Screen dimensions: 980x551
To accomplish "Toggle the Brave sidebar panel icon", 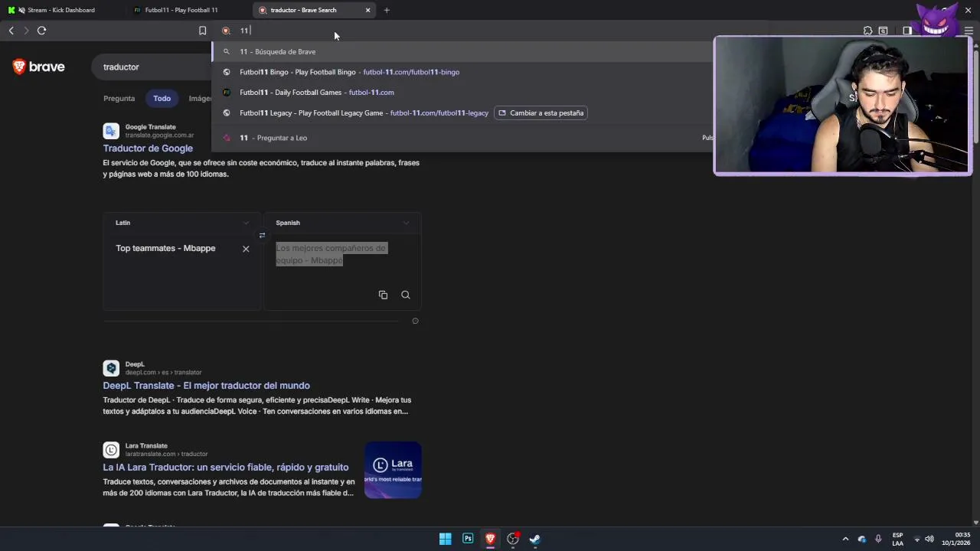I will click(907, 31).
